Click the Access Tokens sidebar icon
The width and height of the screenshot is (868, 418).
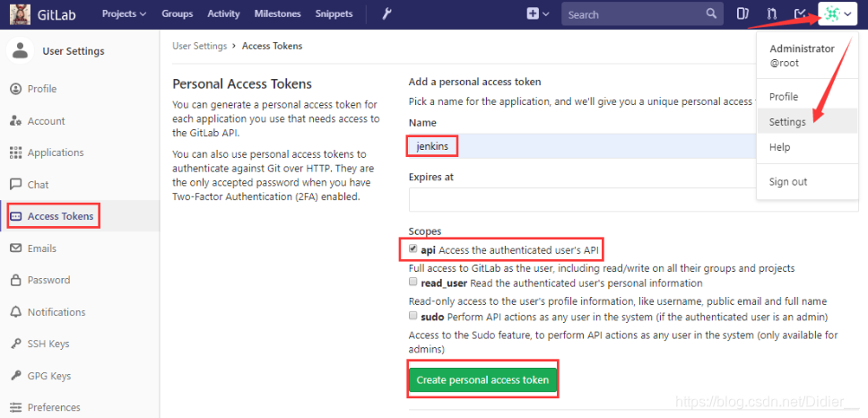click(x=16, y=216)
